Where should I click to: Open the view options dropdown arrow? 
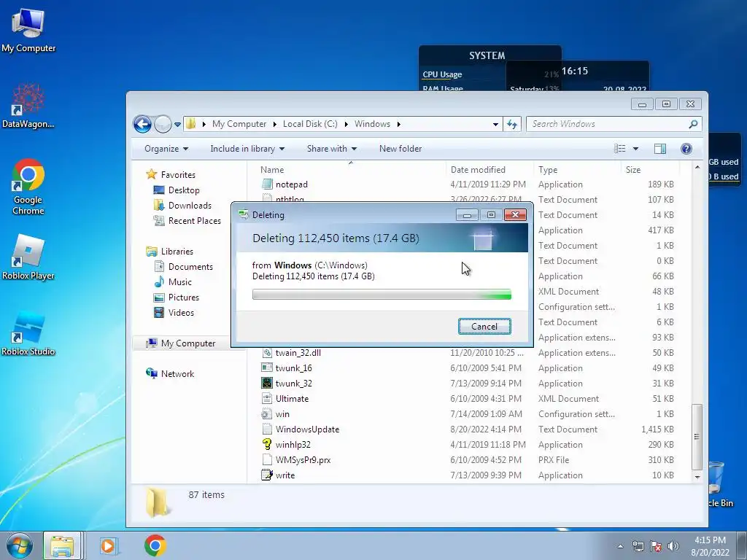point(635,149)
